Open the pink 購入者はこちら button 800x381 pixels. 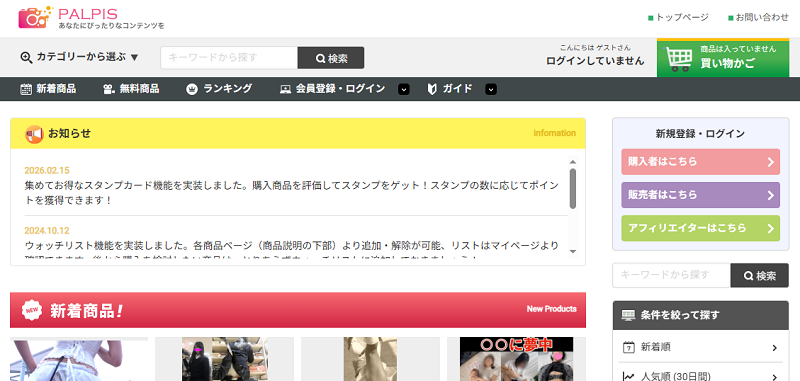point(701,162)
